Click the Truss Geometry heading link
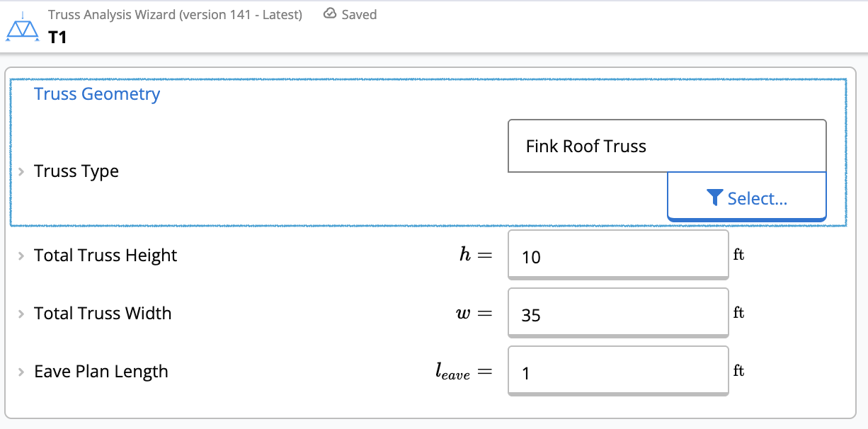 click(x=96, y=93)
